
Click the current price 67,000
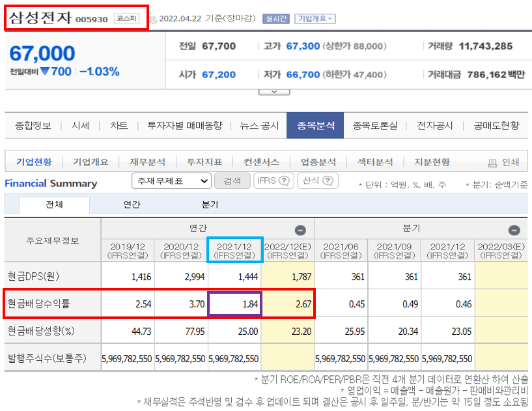(42, 53)
